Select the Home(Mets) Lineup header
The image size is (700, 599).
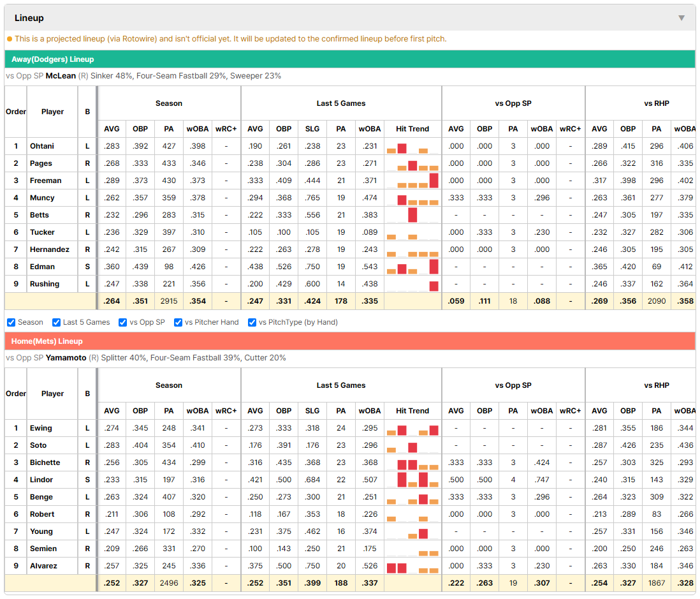(x=349, y=341)
